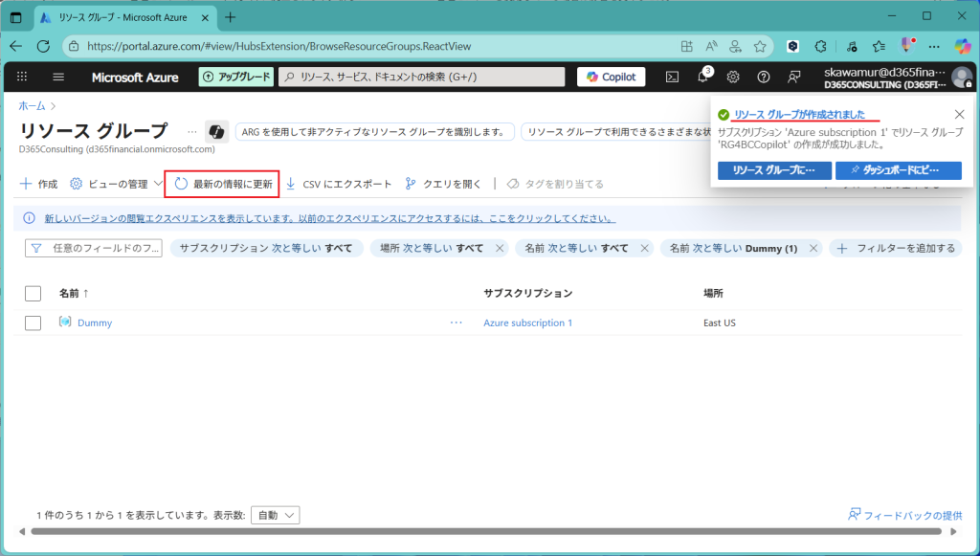This screenshot has width=980, height=556.
Task: Start Read aloud from the address bar
Action: pos(711,46)
